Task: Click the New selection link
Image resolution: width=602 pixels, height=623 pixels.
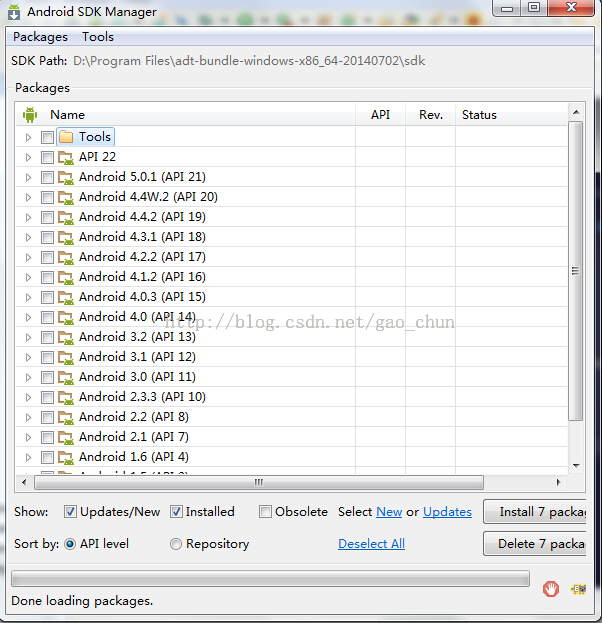Action: pos(389,512)
